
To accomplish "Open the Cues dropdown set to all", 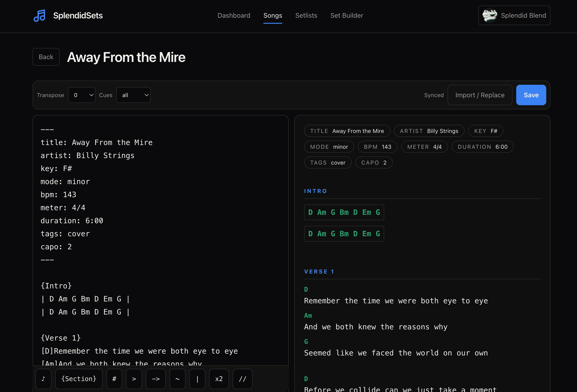I will (133, 95).
